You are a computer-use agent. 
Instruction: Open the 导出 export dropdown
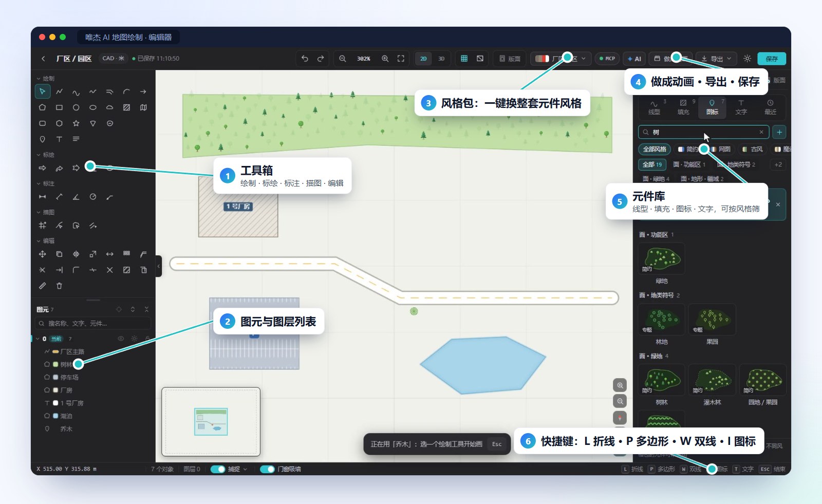(x=716, y=59)
